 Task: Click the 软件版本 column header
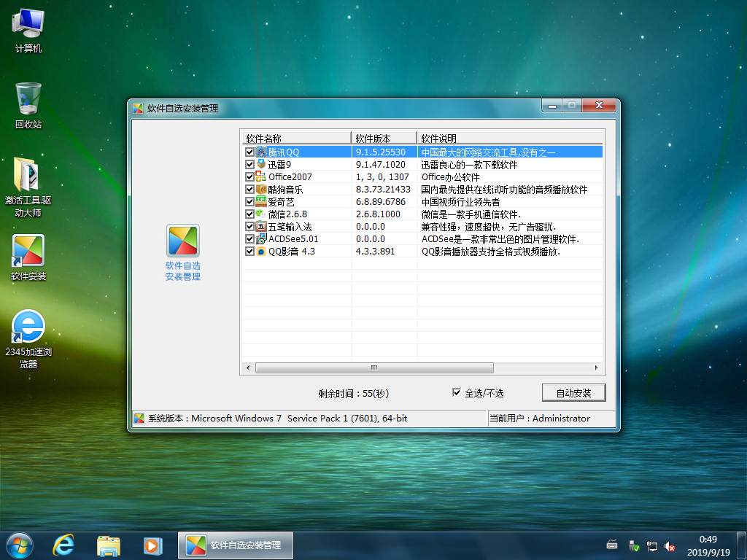tap(384, 138)
